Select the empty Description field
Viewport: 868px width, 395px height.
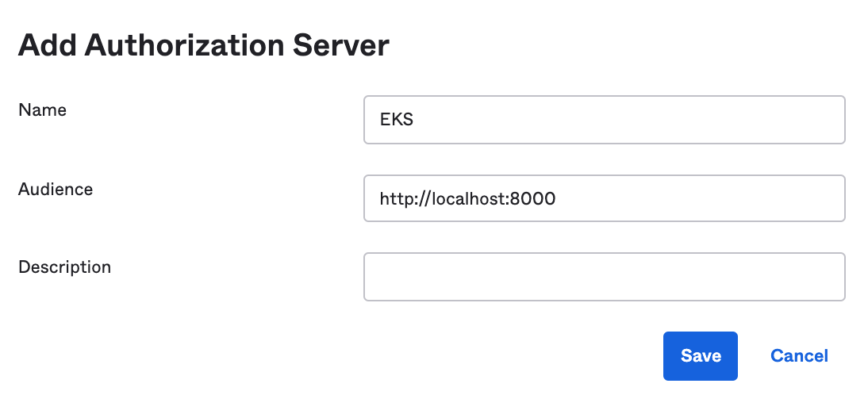tap(603, 277)
